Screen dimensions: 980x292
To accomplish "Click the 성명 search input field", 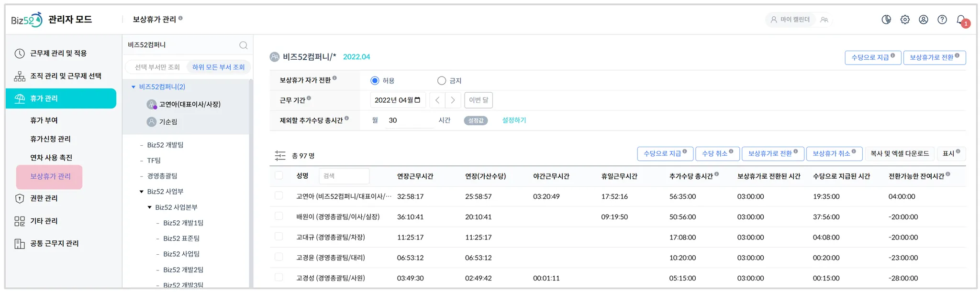I will point(344,176).
